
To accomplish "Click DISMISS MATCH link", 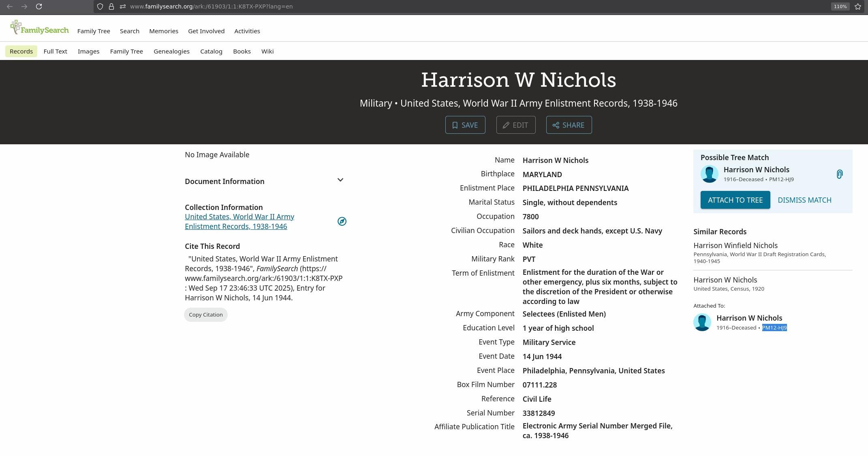I will 804,200.
